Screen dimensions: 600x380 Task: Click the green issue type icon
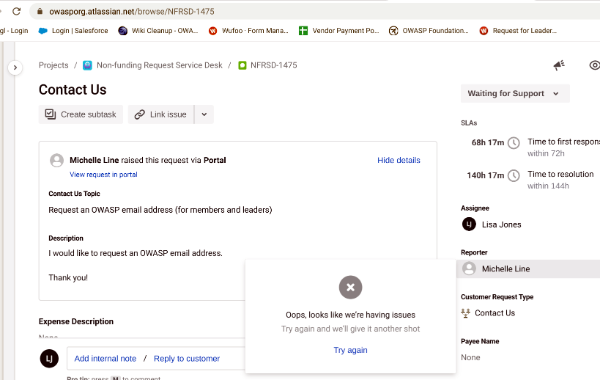tap(242, 65)
